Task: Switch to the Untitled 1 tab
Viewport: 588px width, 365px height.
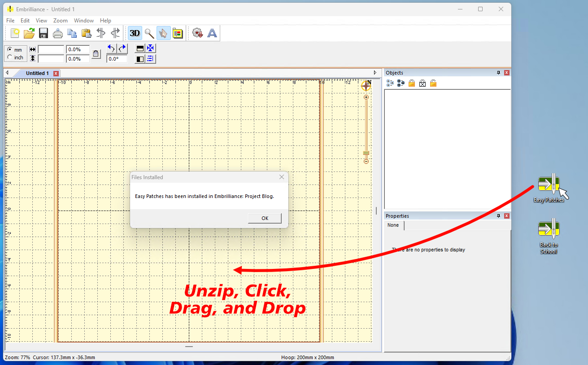Action: coord(37,73)
